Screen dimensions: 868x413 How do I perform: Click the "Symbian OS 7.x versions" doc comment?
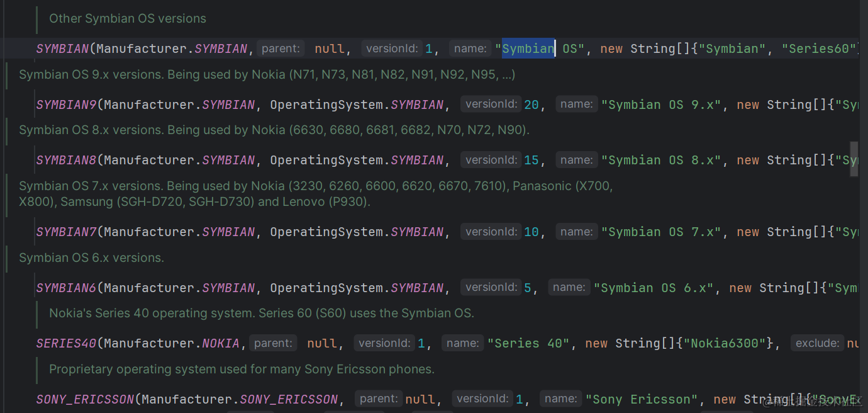316,194
